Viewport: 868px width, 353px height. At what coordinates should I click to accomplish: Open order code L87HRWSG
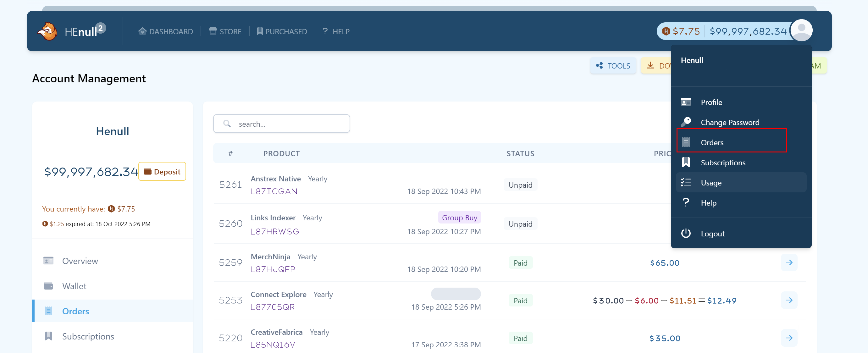(275, 231)
